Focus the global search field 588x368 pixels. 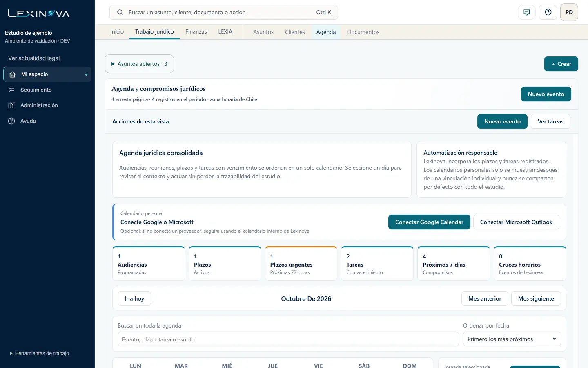(223, 12)
